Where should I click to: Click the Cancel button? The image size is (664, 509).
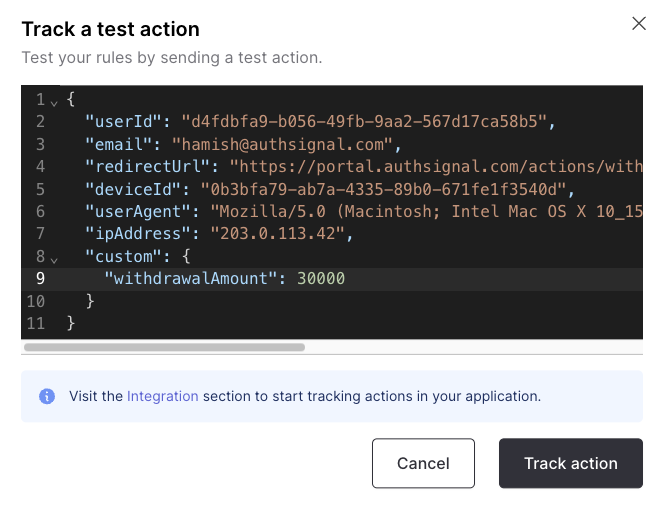pyautogui.click(x=423, y=463)
